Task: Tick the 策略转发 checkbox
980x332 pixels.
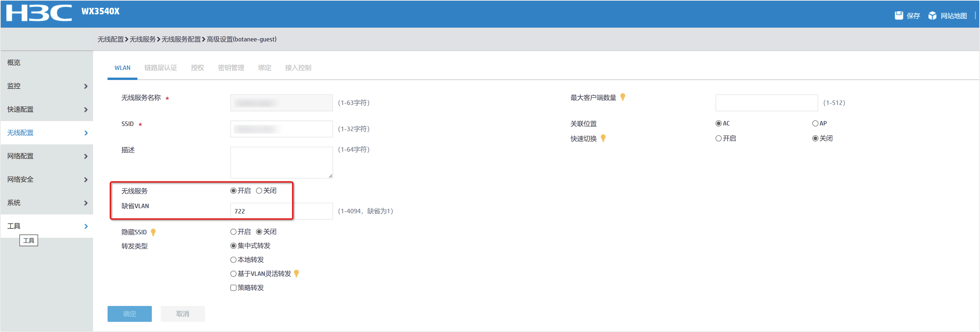Action: pos(233,288)
